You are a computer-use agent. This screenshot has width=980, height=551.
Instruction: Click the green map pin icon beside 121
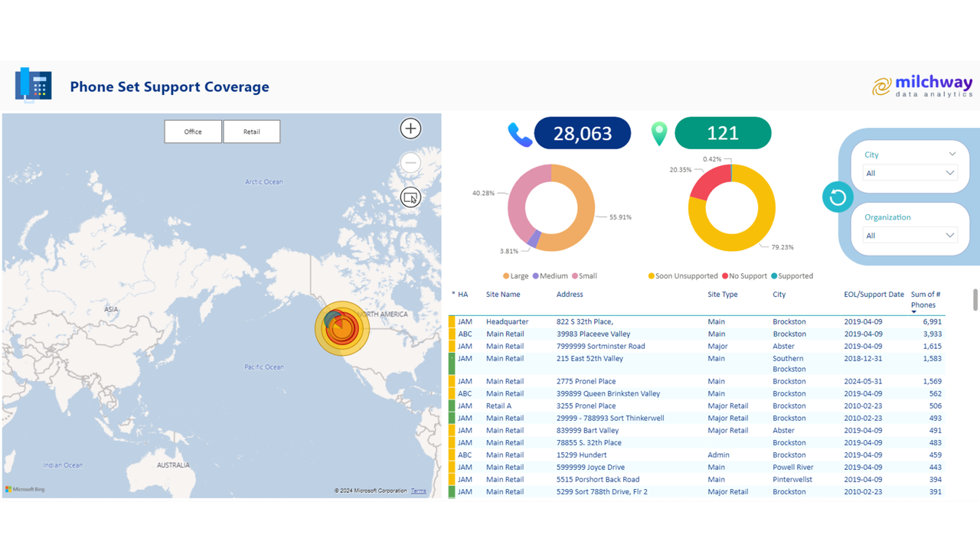[658, 132]
